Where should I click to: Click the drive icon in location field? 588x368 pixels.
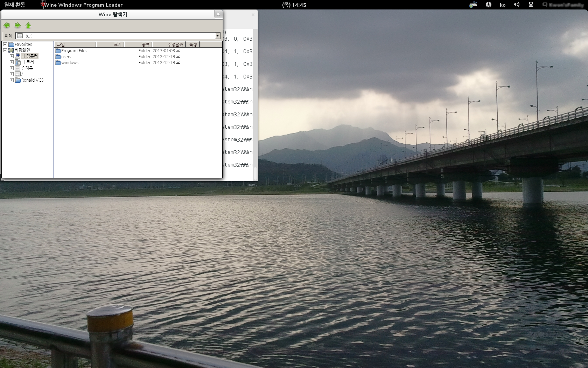[20, 36]
